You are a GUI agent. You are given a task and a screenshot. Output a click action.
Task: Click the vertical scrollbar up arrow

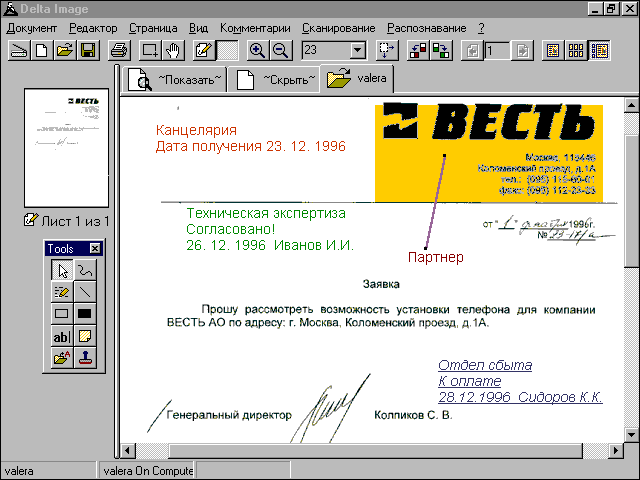tap(631, 105)
